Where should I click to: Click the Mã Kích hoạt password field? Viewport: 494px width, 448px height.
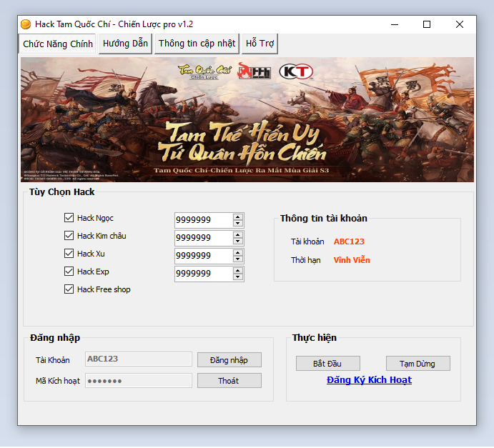pos(139,381)
